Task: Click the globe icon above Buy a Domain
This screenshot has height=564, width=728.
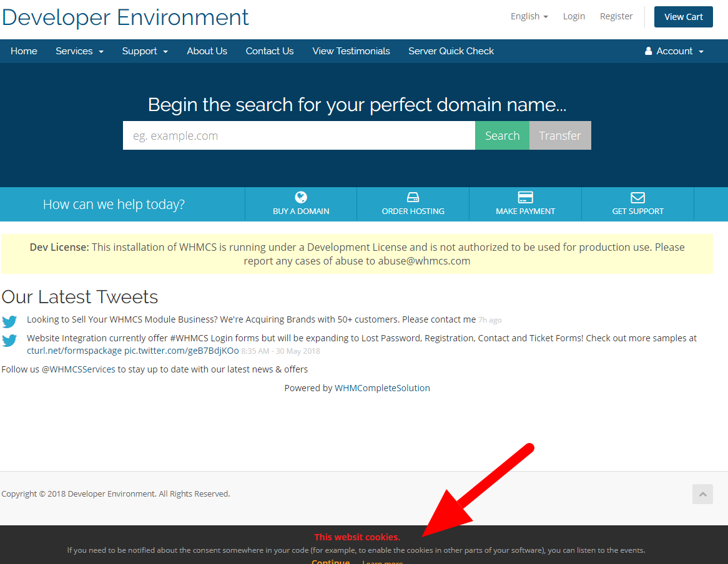Action: point(301,197)
